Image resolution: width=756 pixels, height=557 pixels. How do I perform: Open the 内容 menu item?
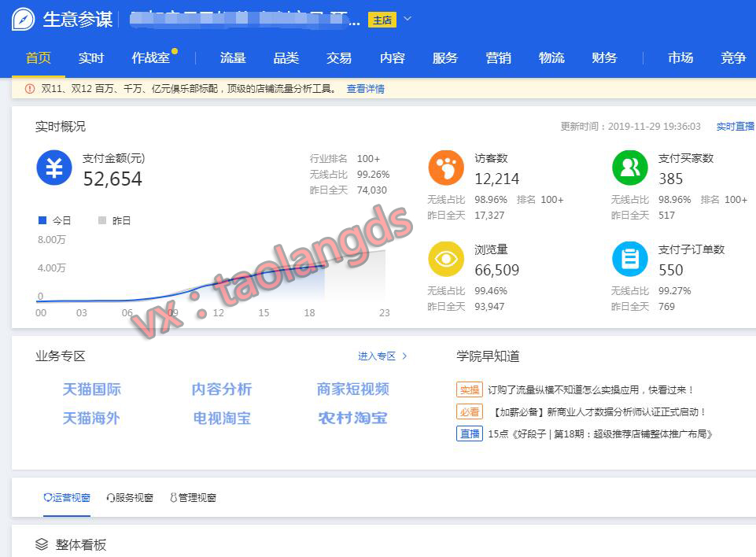point(392,58)
